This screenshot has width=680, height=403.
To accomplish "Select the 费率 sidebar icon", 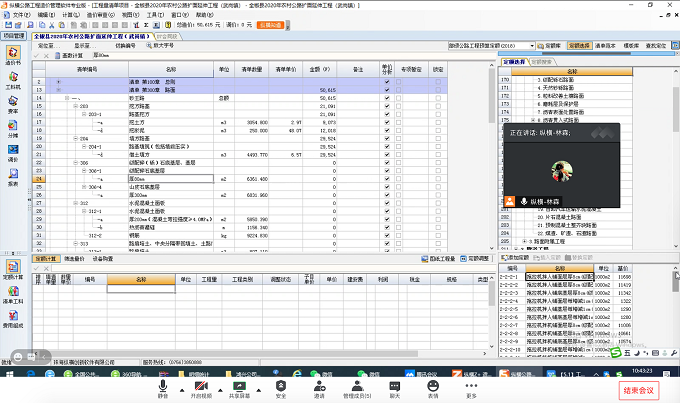I will (x=12, y=105).
